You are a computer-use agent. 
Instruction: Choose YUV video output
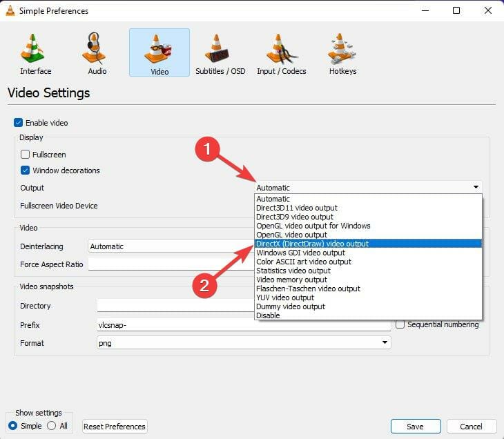[x=369, y=297]
